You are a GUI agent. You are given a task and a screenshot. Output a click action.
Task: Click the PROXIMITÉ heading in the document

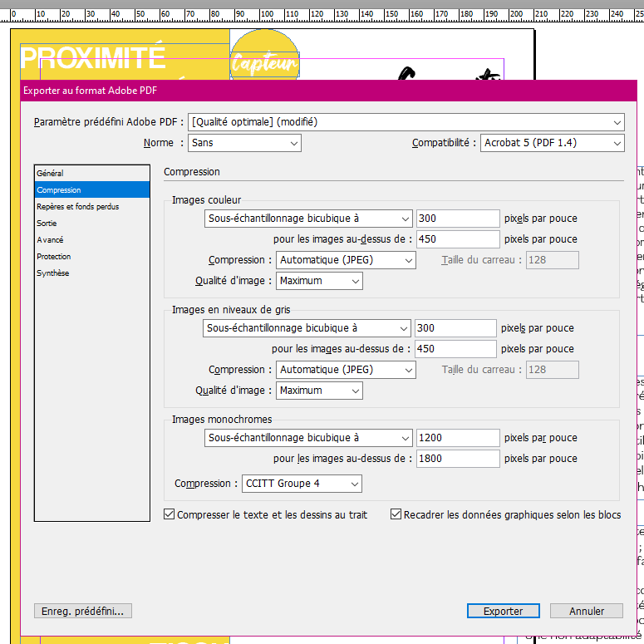click(x=93, y=57)
